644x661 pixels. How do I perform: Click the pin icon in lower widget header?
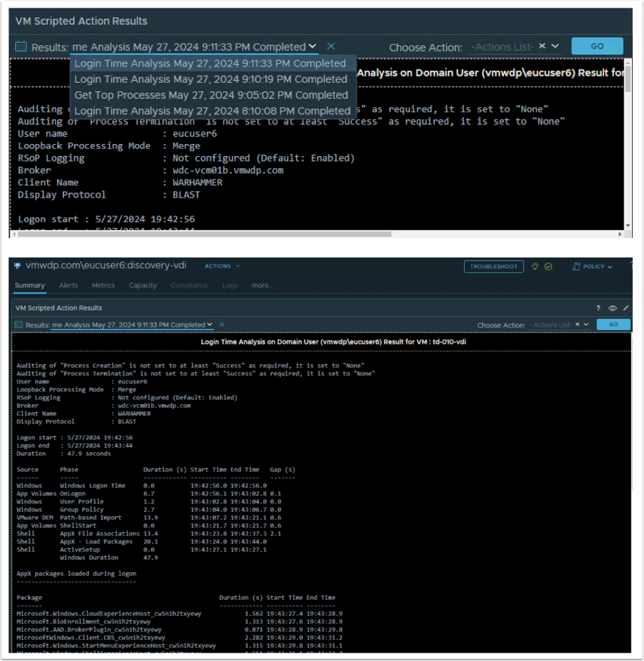(626, 308)
